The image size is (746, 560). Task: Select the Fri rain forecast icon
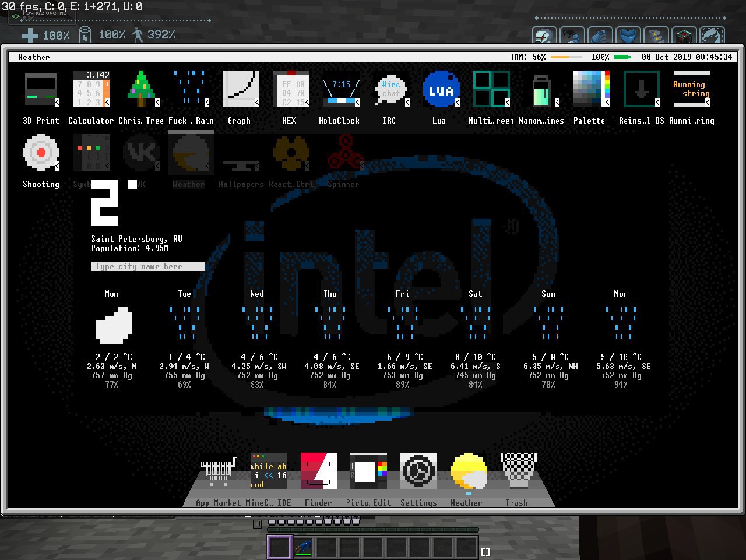pos(404,323)
